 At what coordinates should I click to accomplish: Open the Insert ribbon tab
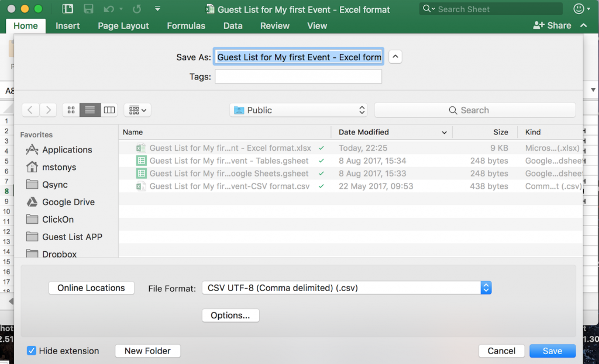pyautogui.click(x=68, y=26)
